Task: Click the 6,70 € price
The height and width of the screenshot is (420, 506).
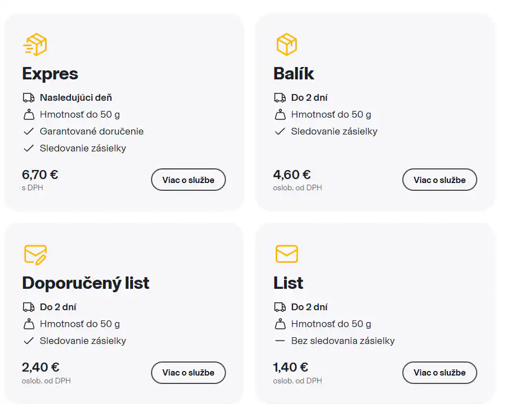Action: (40, 175)
